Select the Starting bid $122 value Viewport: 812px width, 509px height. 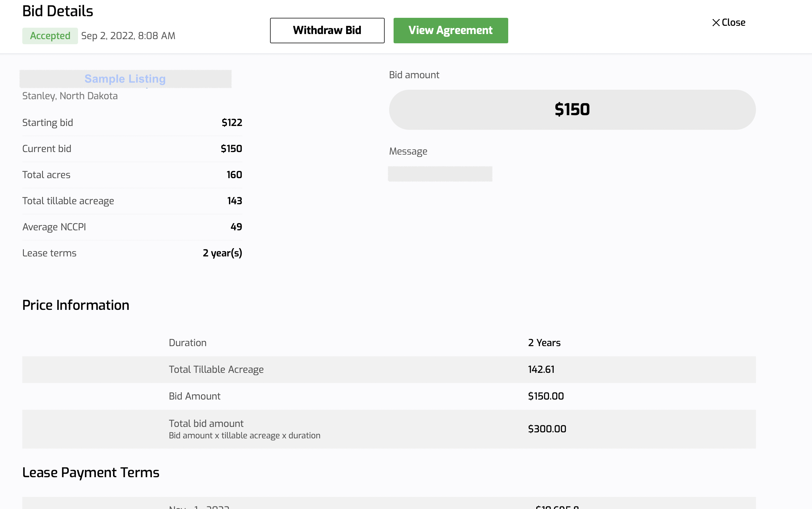(x=232, y=122)
